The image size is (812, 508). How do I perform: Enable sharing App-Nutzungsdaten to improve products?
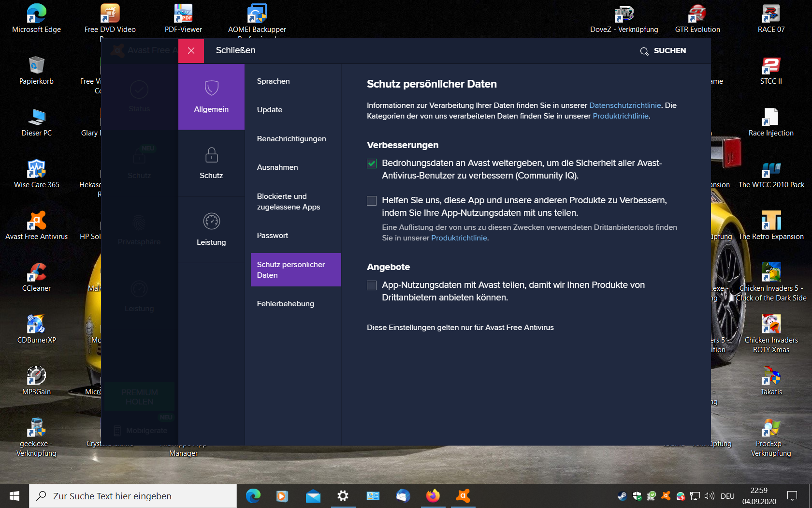click(x=372, y=201)
